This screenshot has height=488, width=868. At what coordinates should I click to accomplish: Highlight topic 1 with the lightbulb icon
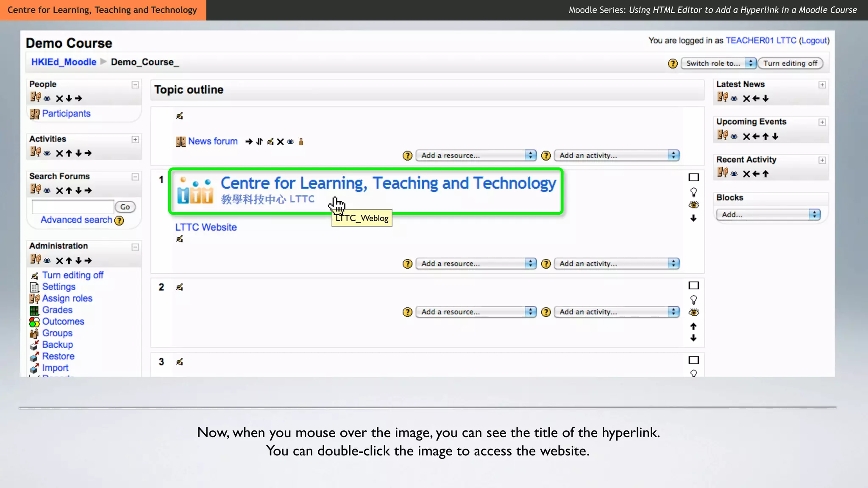(x=693, y=192)
